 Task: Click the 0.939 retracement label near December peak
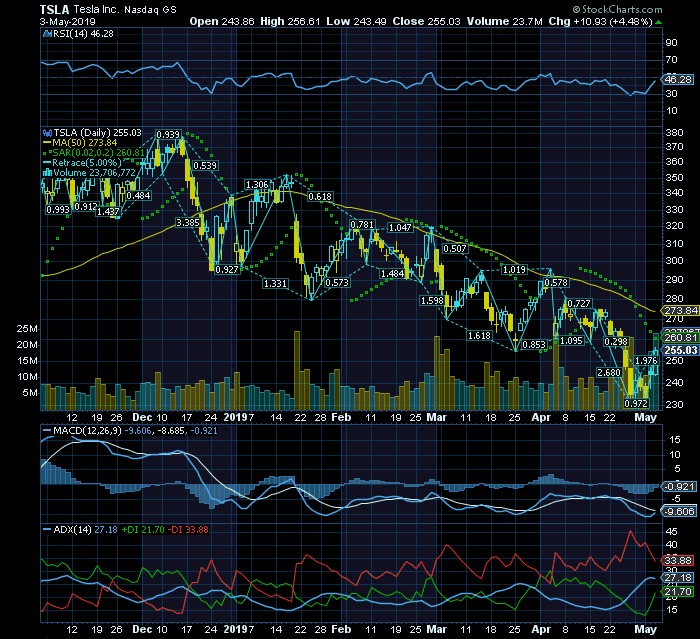[x=168, y=134]
